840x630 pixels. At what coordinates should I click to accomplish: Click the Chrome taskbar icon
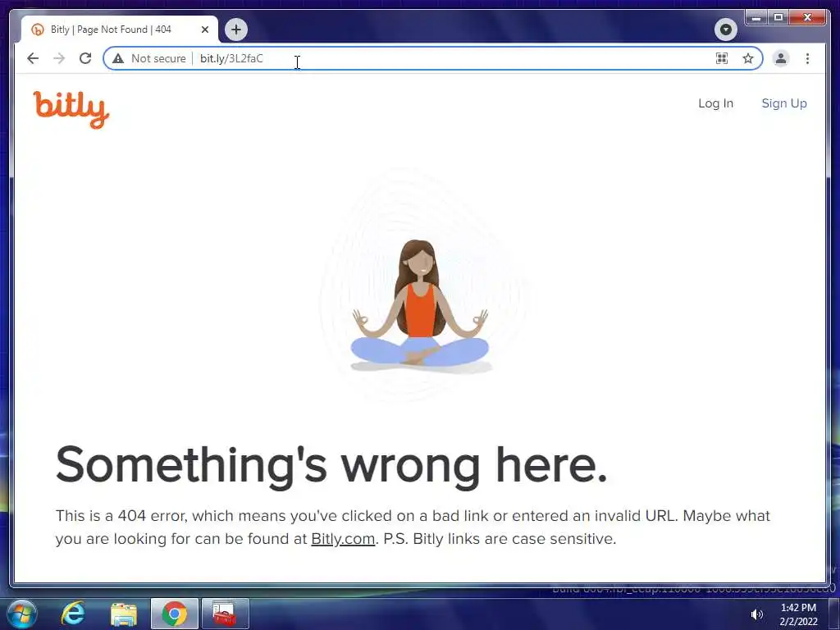click(174, 614)
